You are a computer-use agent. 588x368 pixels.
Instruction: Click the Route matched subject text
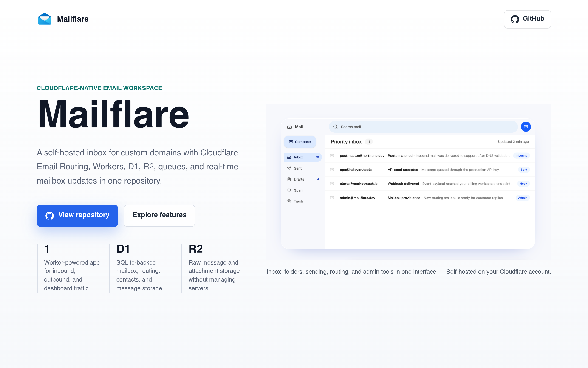tap(400, 156)
